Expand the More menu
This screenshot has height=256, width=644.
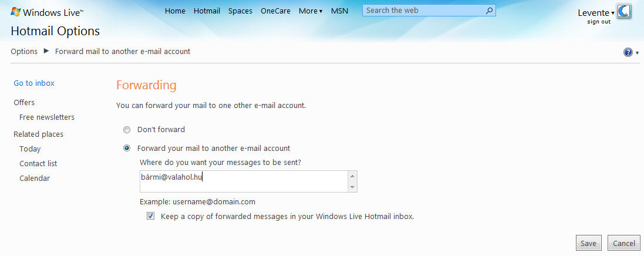coord(311,11)
